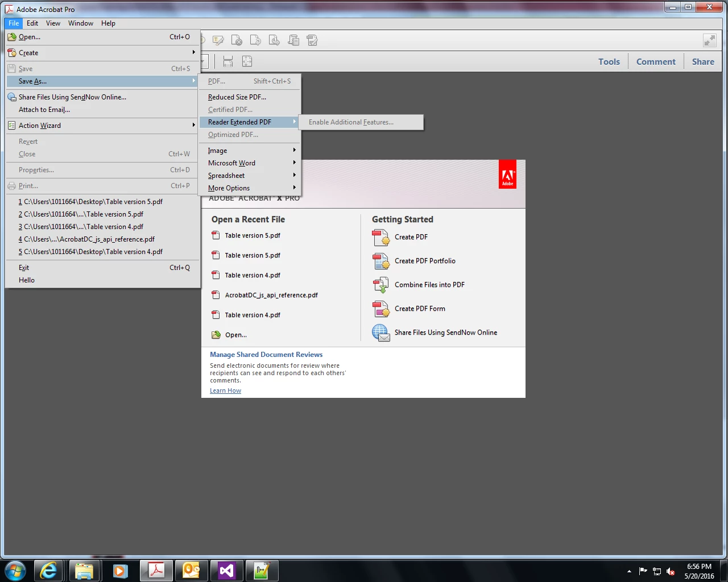Expand the Spreadsheet export submenu
Viewport: 728px width, 582px height.
coord(249,175)
